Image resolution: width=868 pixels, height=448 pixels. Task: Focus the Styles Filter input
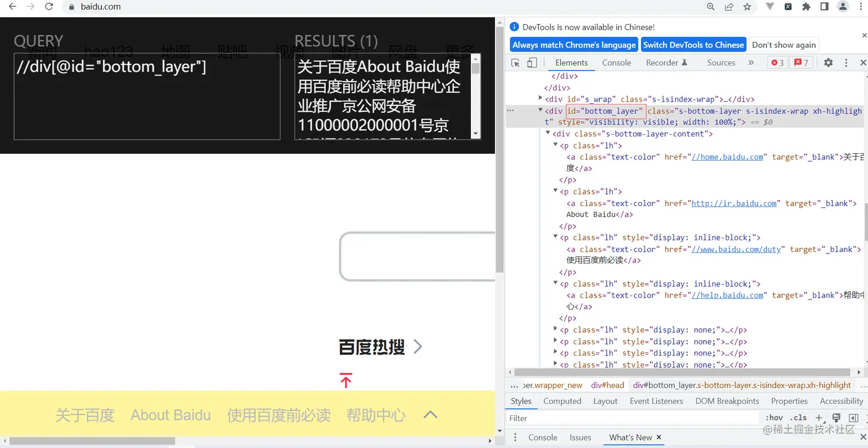click(633, 418)
